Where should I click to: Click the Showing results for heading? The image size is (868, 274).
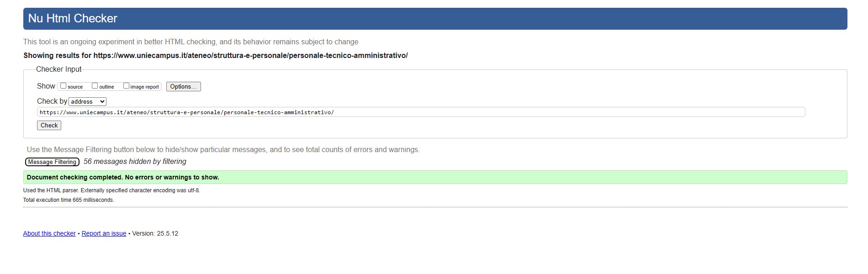point(215,55)
